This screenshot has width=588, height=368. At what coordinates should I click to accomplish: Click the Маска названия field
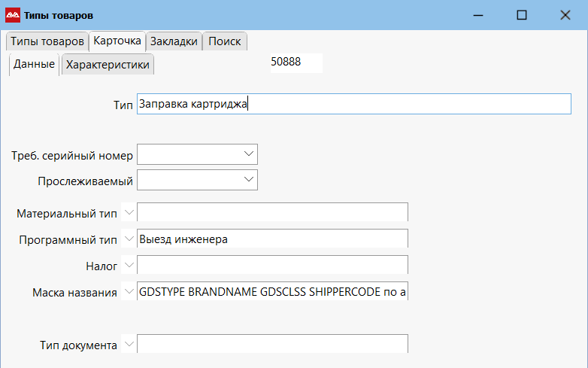click(x=272, y=292)
